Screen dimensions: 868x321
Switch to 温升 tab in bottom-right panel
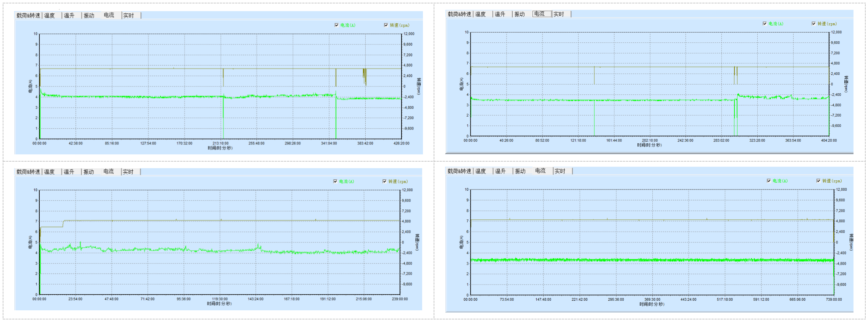point(500,171)
